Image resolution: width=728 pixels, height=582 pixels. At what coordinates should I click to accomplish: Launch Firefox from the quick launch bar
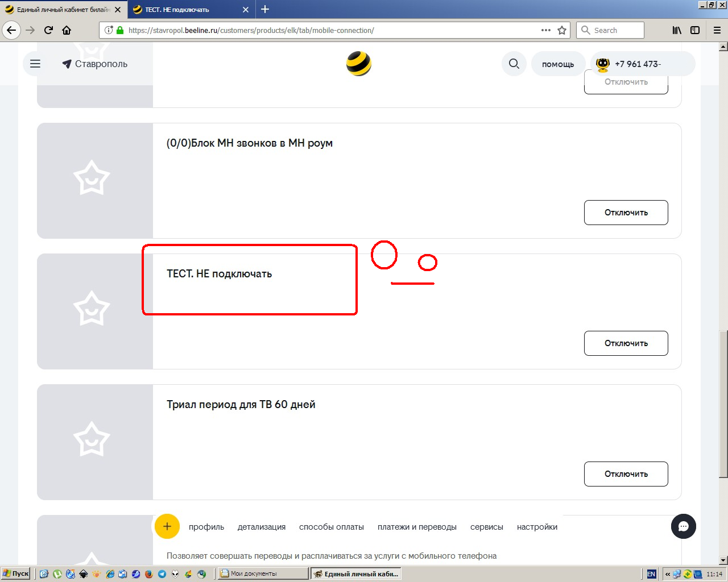[149, 574]
